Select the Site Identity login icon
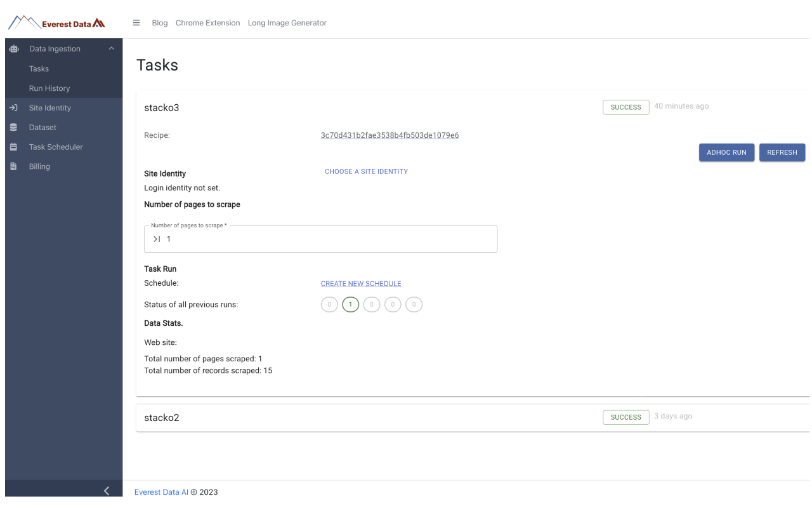Screen dimensions: 812x508 click(13, 107)
